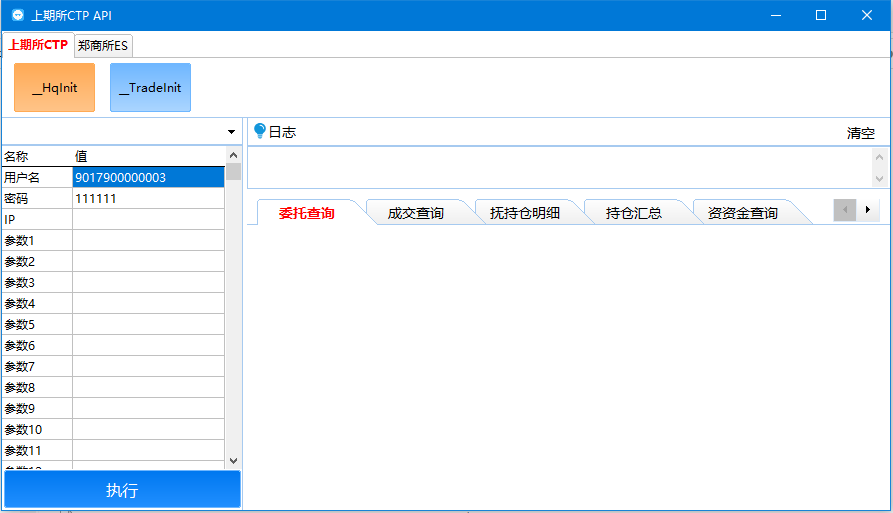Click the parameter list scrollbar thumb
Screen dimensions: 893x513
234,171
